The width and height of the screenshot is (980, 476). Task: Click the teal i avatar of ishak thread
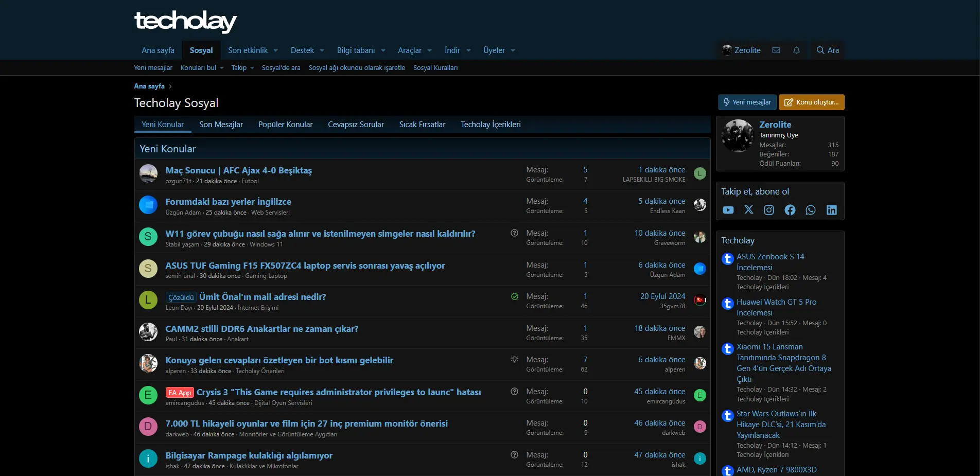148,459
